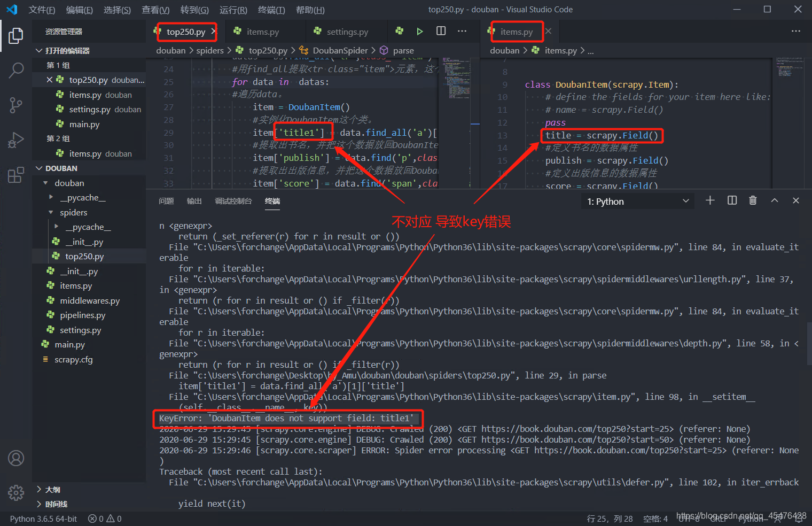
Task: Kill the terminal with trash icon
Action: coord(753,200)
